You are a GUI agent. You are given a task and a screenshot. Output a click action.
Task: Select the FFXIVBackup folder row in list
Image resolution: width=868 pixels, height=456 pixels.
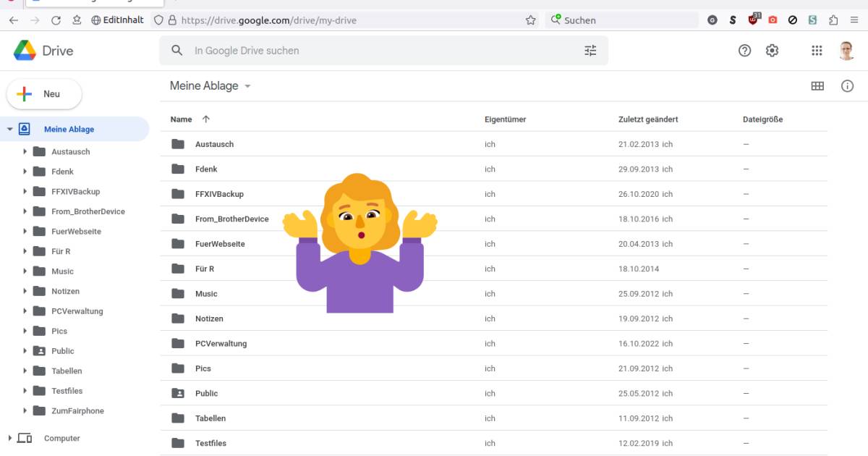[219, 194]
